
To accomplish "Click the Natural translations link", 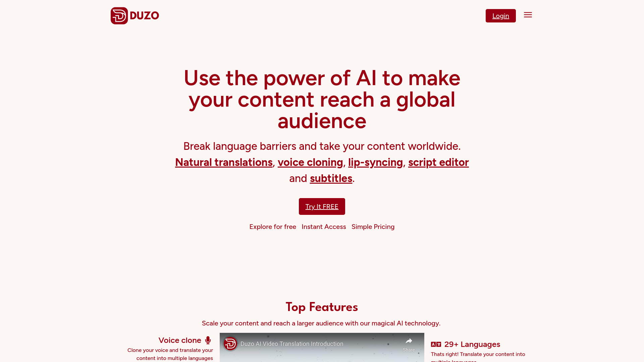I will click(223, 162).
